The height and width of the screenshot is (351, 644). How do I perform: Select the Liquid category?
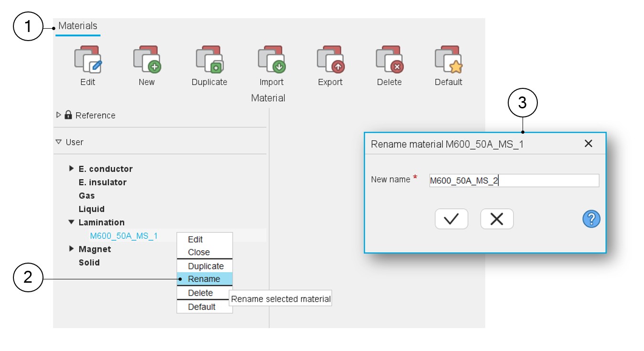click(x=91, y=209)
